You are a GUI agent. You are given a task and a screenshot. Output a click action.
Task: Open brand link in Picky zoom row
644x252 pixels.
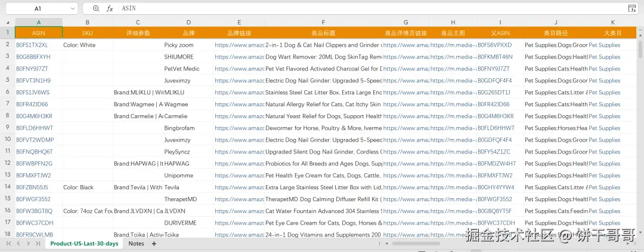pyautogui.click(x=239, y=45)
